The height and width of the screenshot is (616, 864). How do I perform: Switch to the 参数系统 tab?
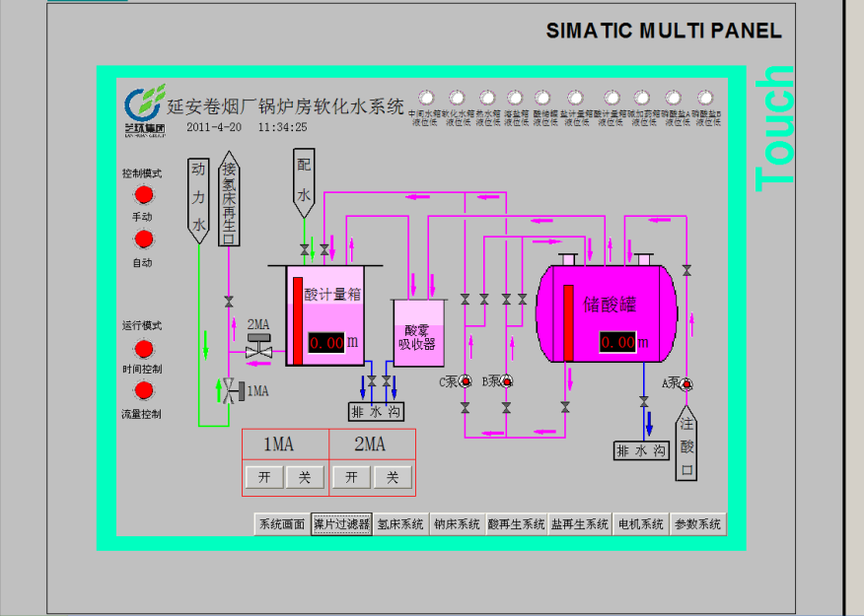coord(697,524)
